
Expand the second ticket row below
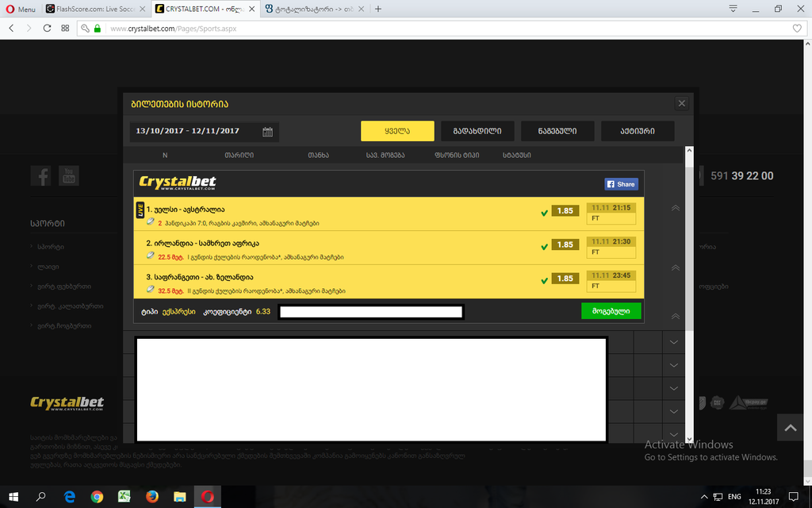point(674,365)
